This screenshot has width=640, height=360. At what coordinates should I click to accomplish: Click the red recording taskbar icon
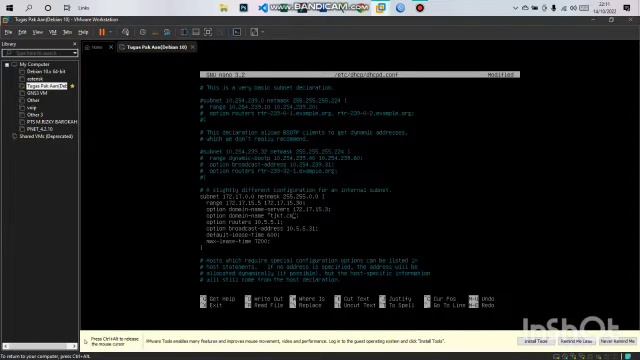point(420,8)
